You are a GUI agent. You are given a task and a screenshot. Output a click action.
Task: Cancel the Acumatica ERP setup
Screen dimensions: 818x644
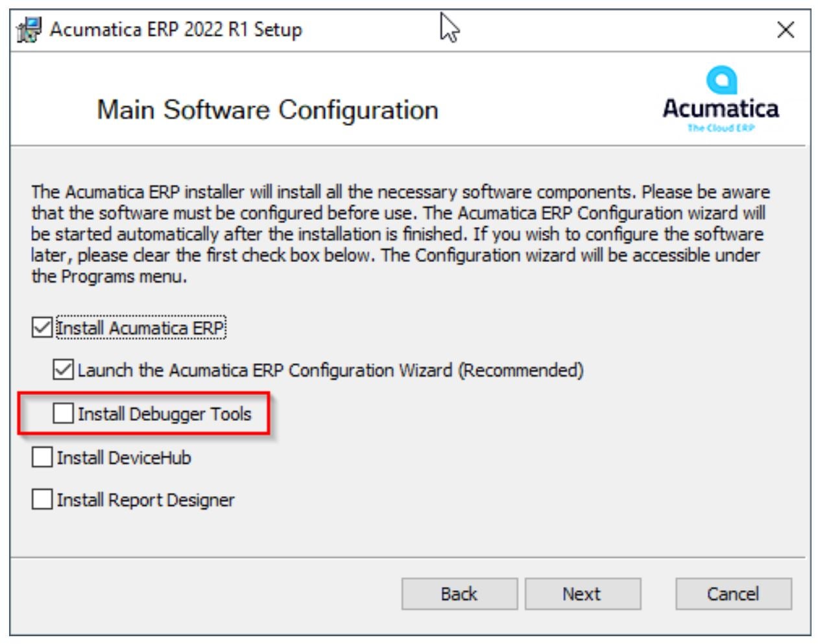tap(733, 594)
